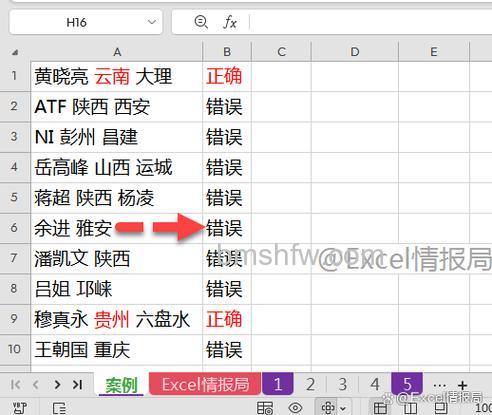Switch to the Excel情报局 sheet tab
The image size is (492, 415).
pyautogui.click(x=205, y=384)
